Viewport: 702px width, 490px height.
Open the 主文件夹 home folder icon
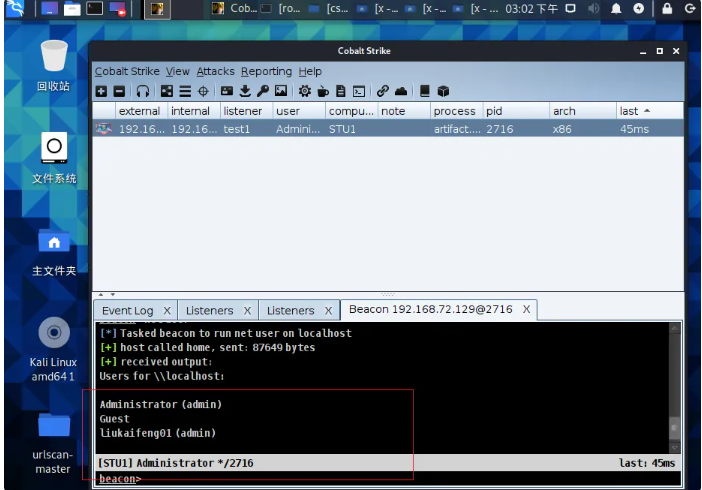coord(54,252)
